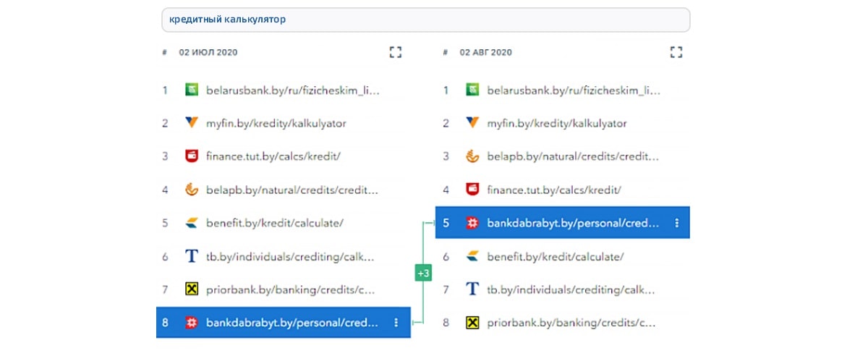Open belapb.by link in July list
868x351 pixels.
[x=292, y=190]
